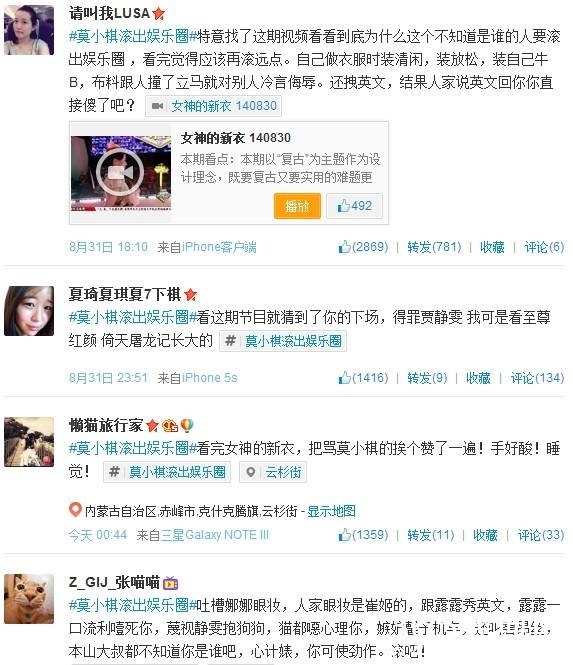The image size is (573, 665).
Task: Open 评论(134) comments
Action: point(537,378)
